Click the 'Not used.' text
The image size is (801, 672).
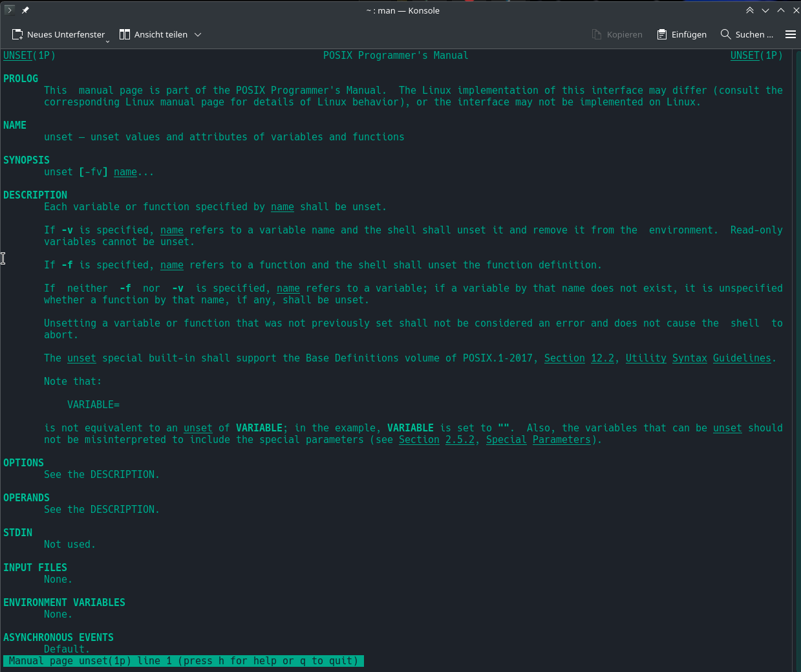pos(70,545)
